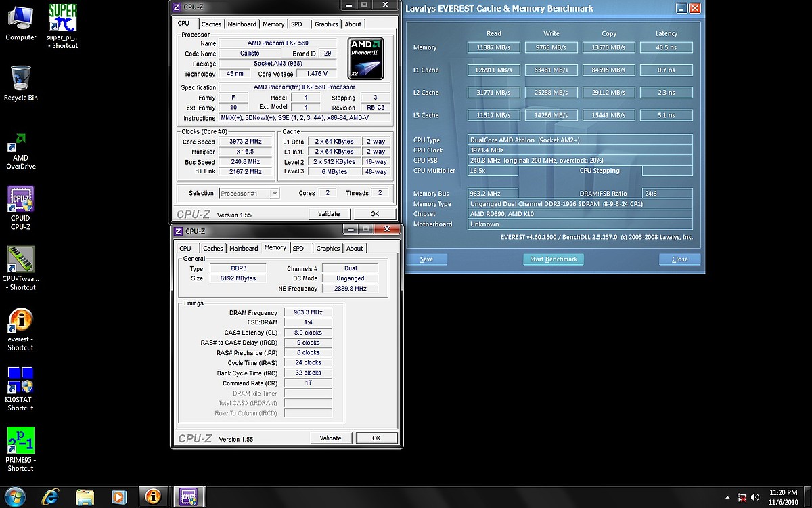812x508 pixels.
Task: Click OK in CPU-Z processor window
Action: [375, 214]
